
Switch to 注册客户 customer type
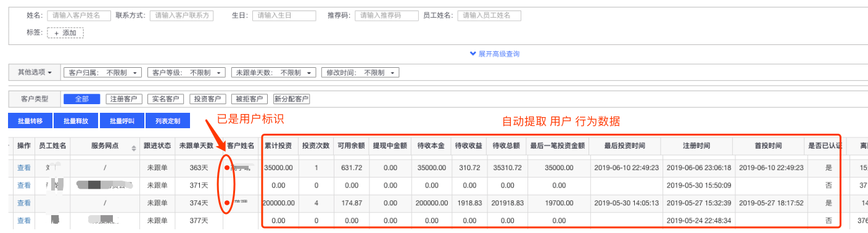(124, 99)
